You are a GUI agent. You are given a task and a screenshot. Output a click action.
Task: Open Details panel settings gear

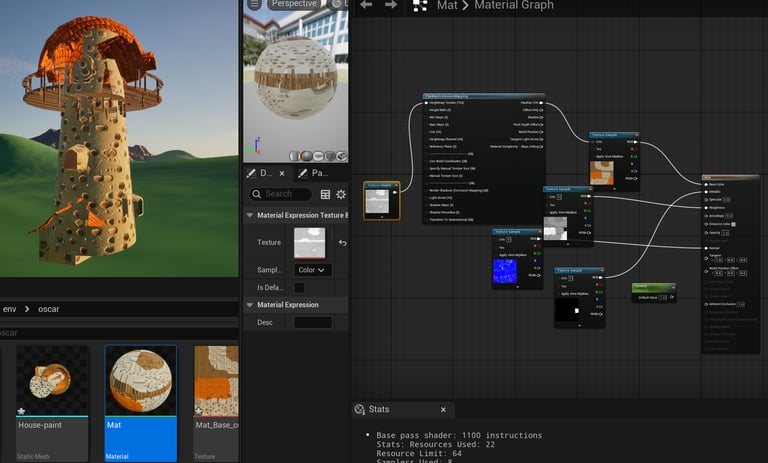(341, 194)
